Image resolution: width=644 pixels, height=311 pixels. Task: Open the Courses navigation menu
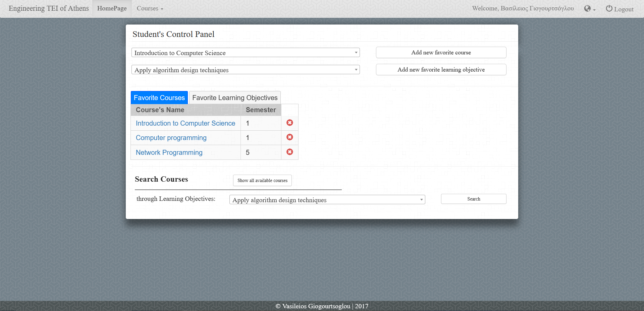(x=150, y=8)
